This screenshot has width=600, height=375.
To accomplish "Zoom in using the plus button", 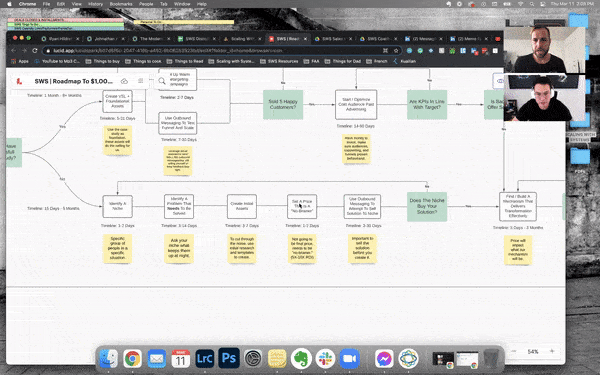I will pyautogui.click(x=552, y=351).
